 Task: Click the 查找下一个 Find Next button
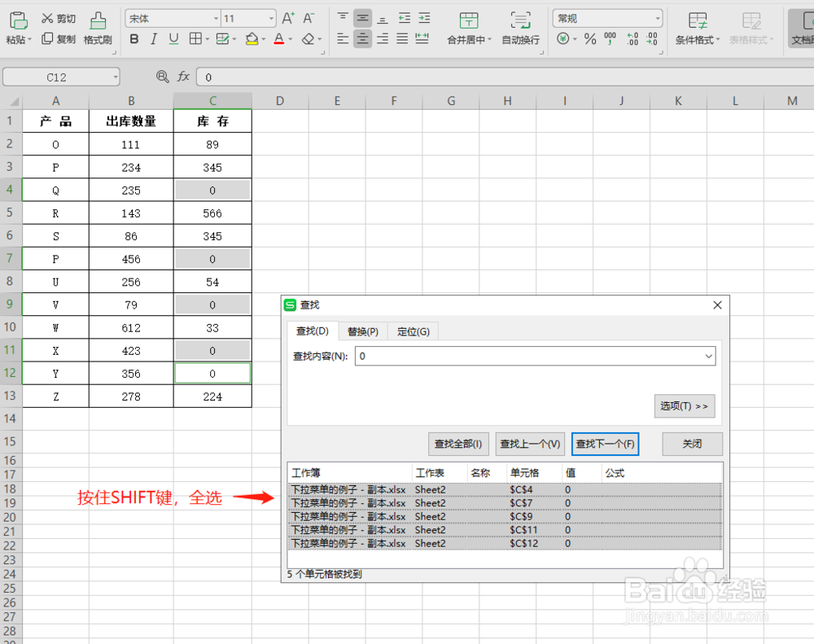[x=606, y=444]
